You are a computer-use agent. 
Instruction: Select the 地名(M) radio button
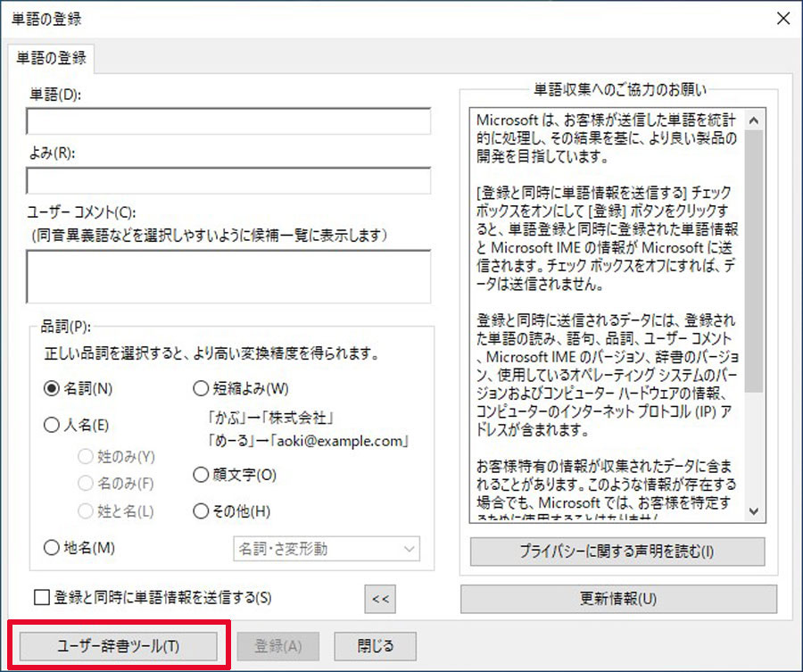52,548
